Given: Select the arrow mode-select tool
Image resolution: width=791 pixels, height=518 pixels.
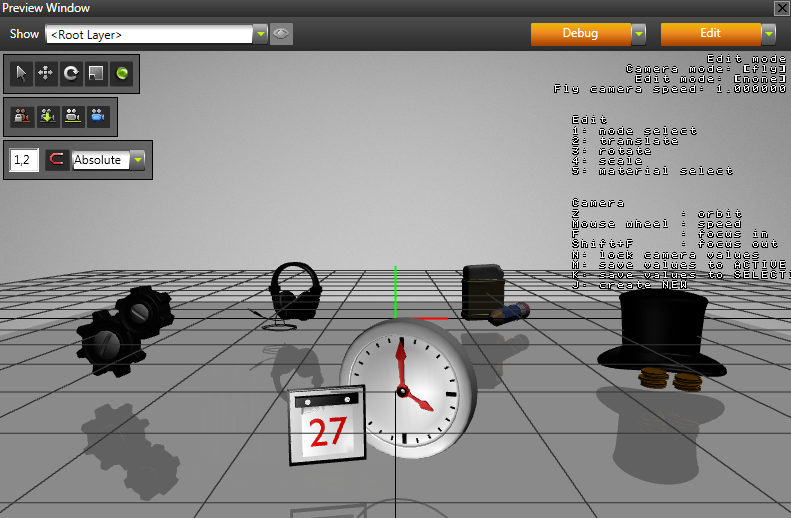Looking at the screenshot, I should (x=21, y=73).
